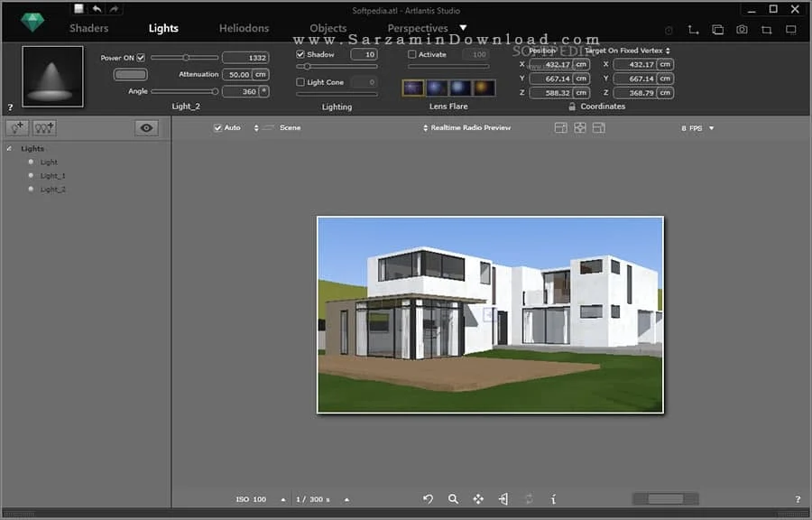Image resolution: width=812 pixels, height=520 pixels.
Task: Click the lock icon beside Coordinates
Action: (x=572, y=107)
